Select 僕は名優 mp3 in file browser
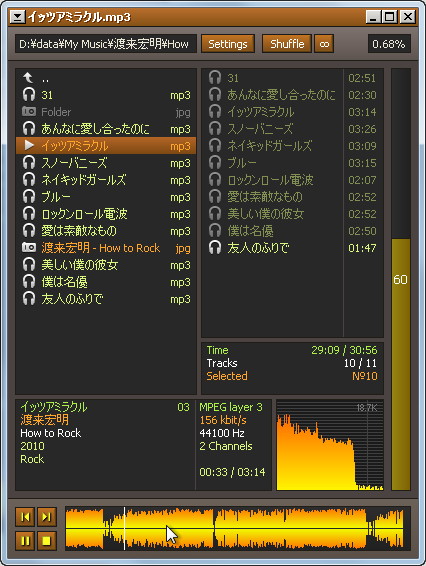This screenshot has width=426, height=566. click(x=106, y=282)
